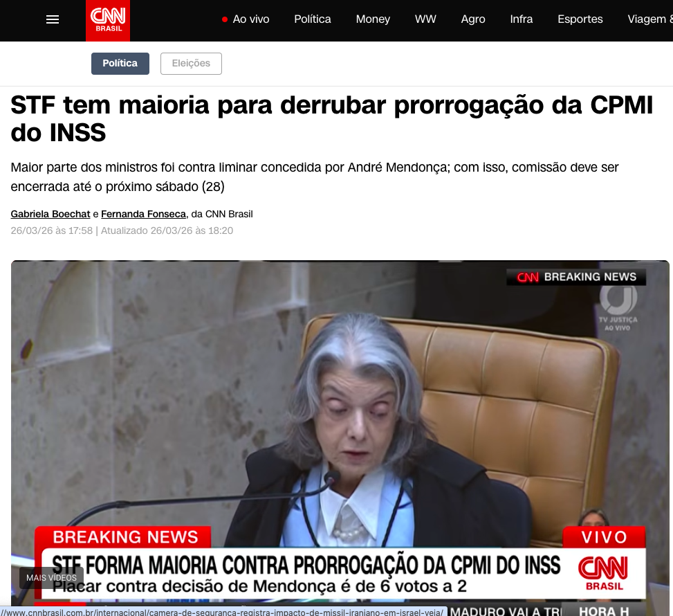Go to Política in top navigation
Viewport: 673px width, 616px height.
point(313,19)
